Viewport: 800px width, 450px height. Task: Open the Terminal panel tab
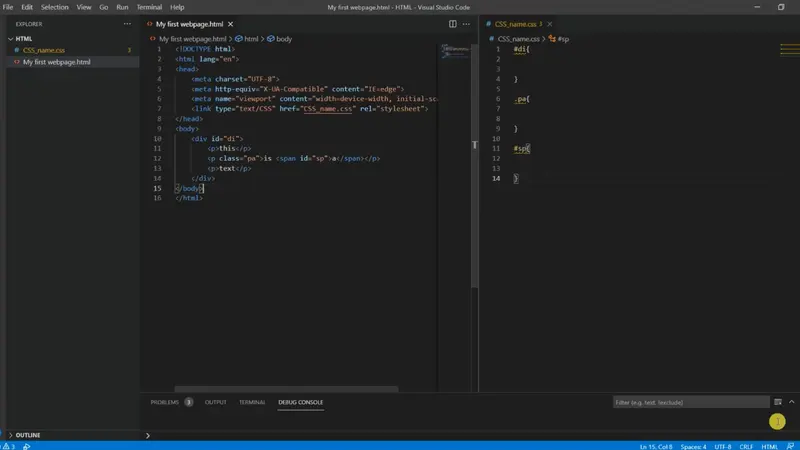[252, 402]
